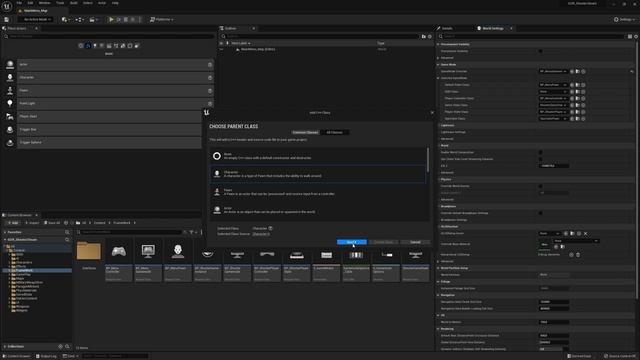Open the File menu
Screen dimensions: 640x360
[19, 3]
